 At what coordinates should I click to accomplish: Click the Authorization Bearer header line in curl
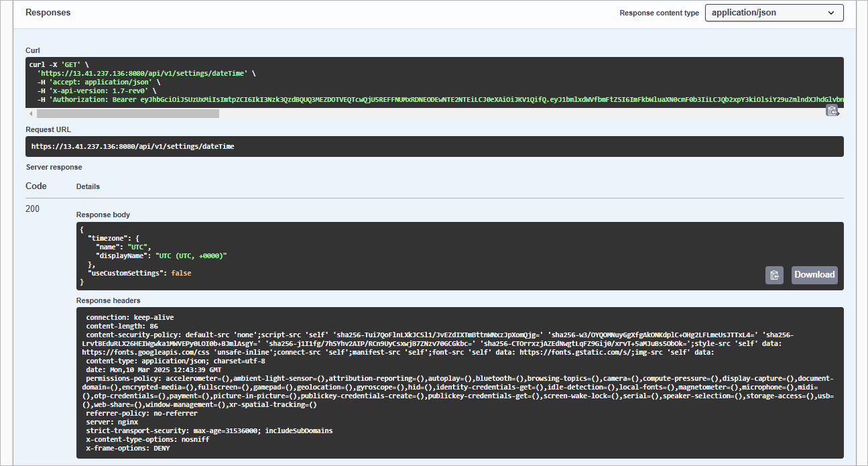(440, 99)
